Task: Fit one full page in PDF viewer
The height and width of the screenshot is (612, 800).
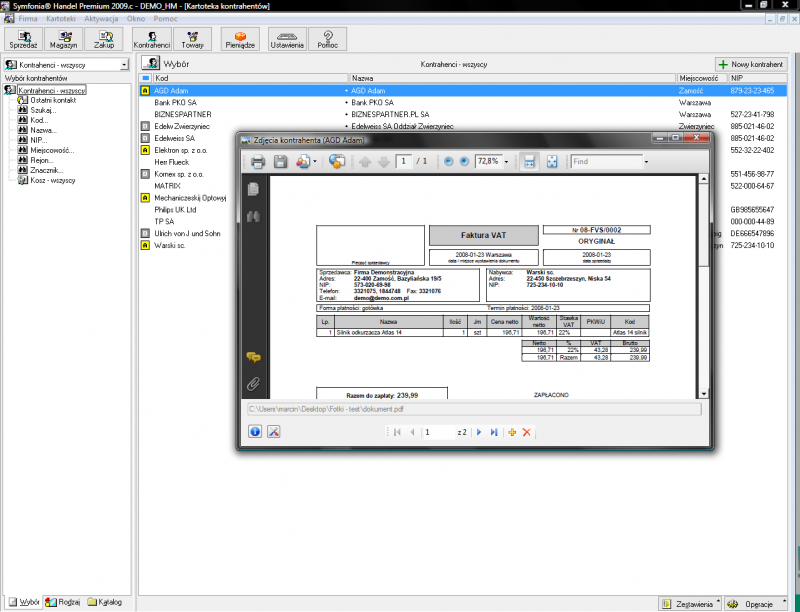Action: (x=552, y=162)
